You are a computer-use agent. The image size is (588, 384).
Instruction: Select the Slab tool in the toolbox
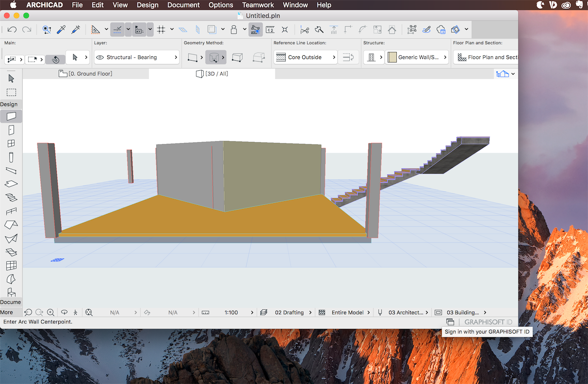pyautogui.click(x=11, y=184)
